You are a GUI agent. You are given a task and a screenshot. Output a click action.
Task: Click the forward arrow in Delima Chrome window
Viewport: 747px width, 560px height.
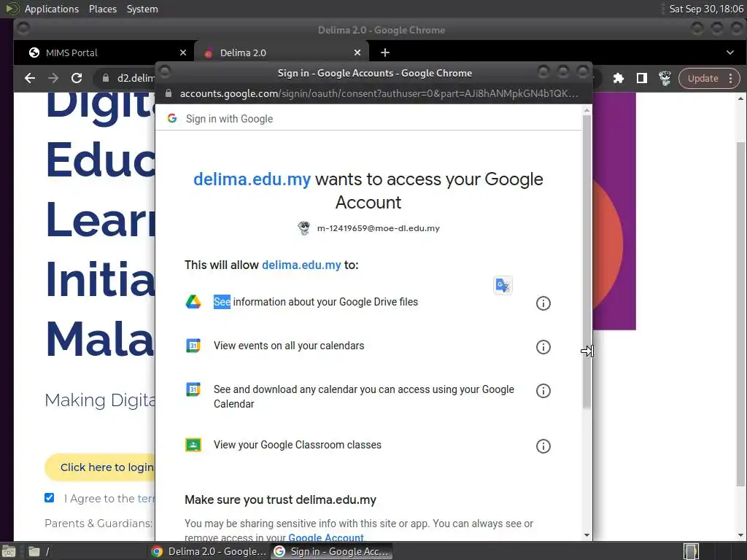[x=53, y=78]
